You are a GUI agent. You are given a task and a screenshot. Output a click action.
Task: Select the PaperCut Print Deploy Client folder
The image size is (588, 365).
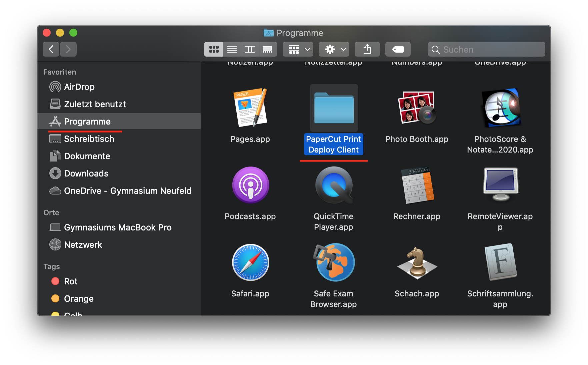tap(334, 108)
